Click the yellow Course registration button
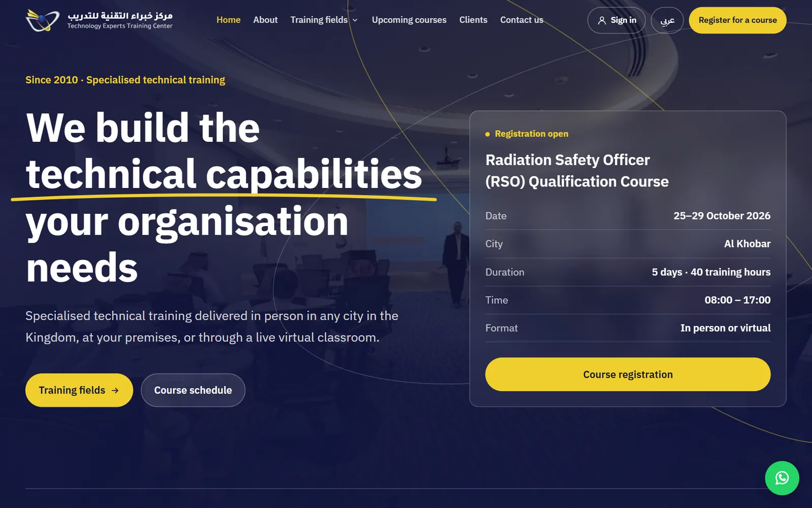812x508 pixels. [x=628, y=374]
